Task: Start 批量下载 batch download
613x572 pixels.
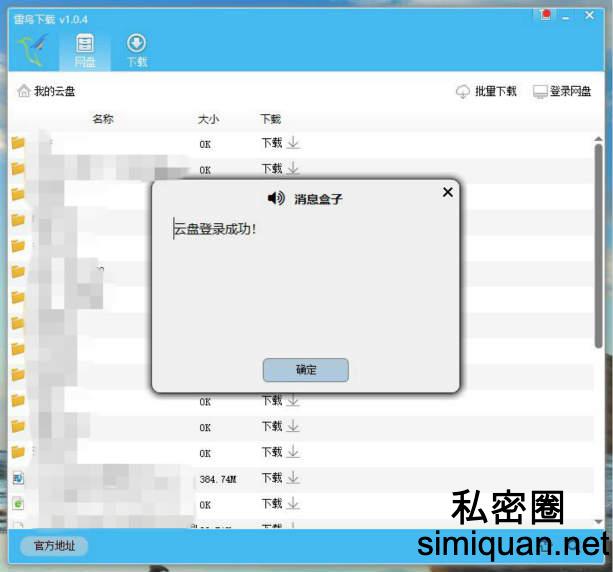Action: [486, 91]
